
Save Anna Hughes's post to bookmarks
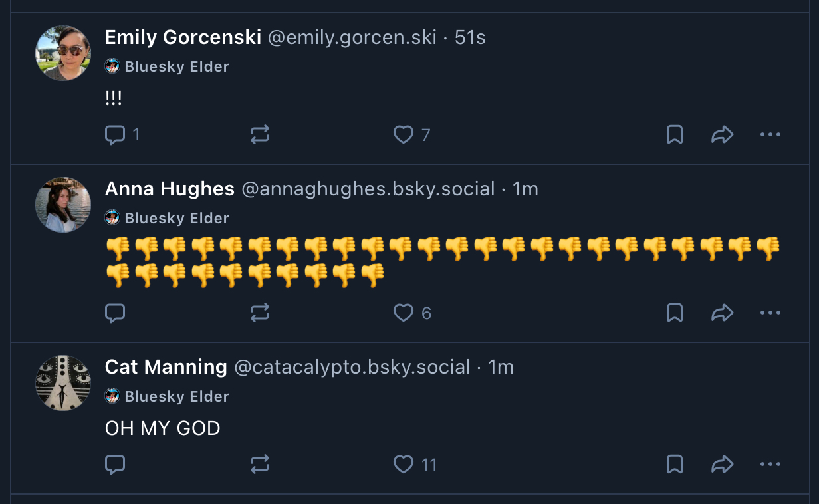click(675, 313)
